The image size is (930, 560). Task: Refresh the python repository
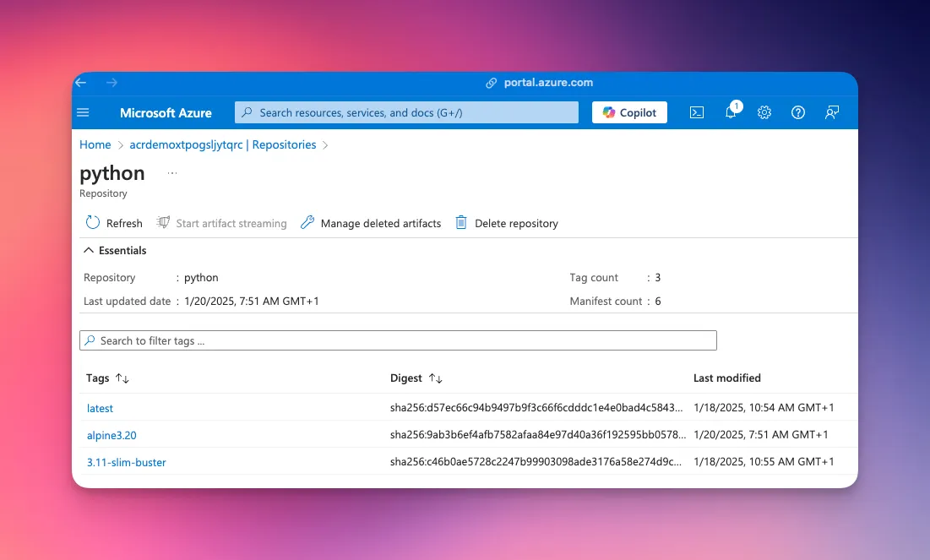[x=114, y=223]
